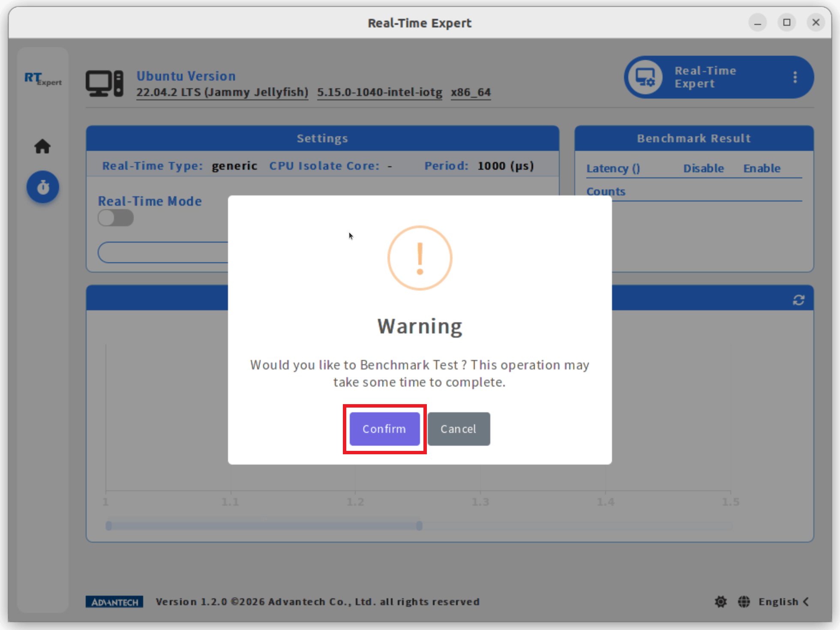Click the CPU Isolate Core label
The image size is (840, 630).
[324, 166]
